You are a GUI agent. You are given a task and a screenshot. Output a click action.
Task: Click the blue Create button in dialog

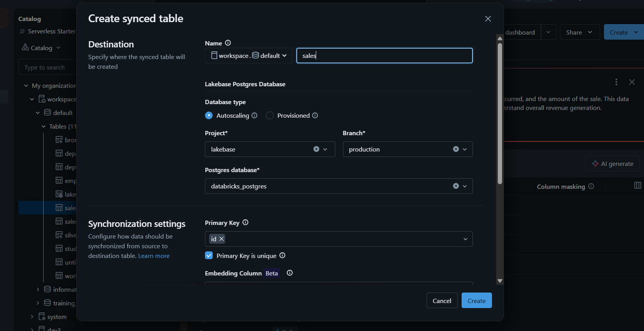click(476, 301)
